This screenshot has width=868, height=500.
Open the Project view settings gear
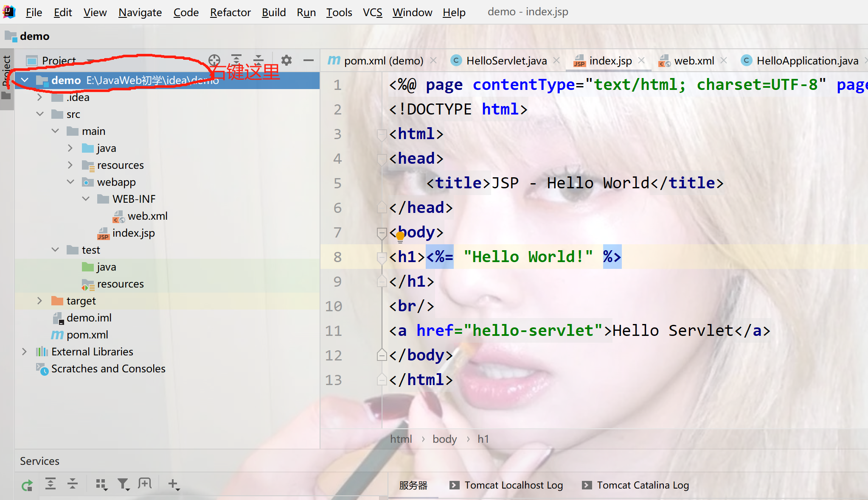287,60
